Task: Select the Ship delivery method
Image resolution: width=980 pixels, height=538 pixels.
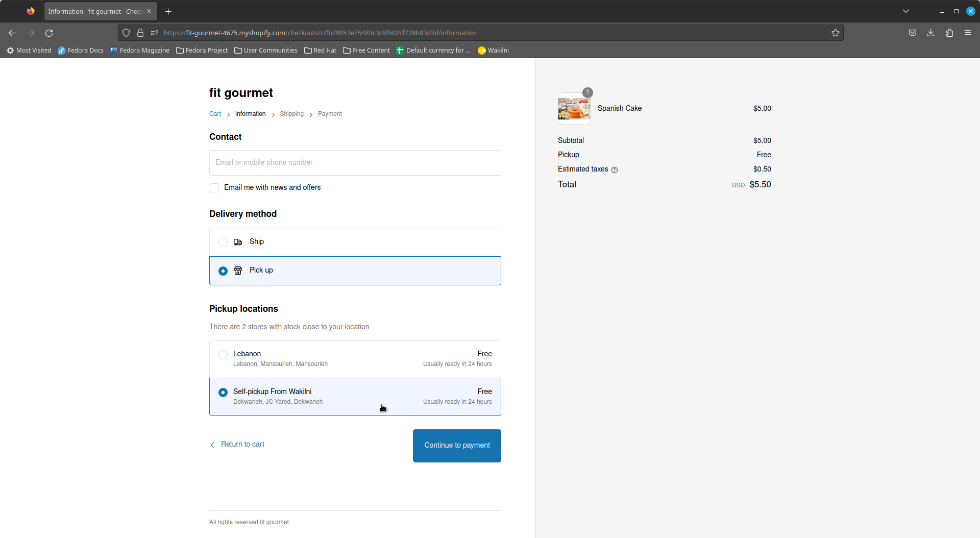Action: tap(223, 242)
